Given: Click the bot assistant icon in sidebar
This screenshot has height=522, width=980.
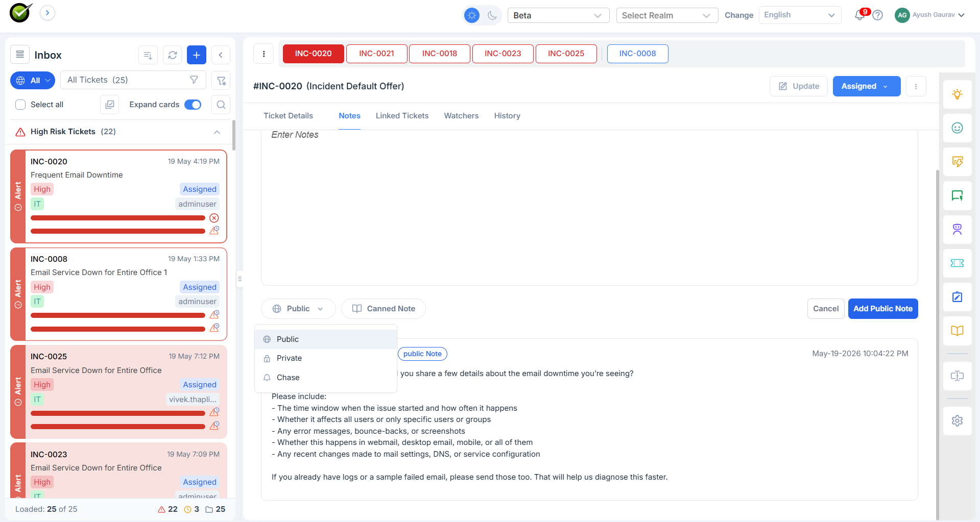Looking at the screenshot, I should [957, 230].
